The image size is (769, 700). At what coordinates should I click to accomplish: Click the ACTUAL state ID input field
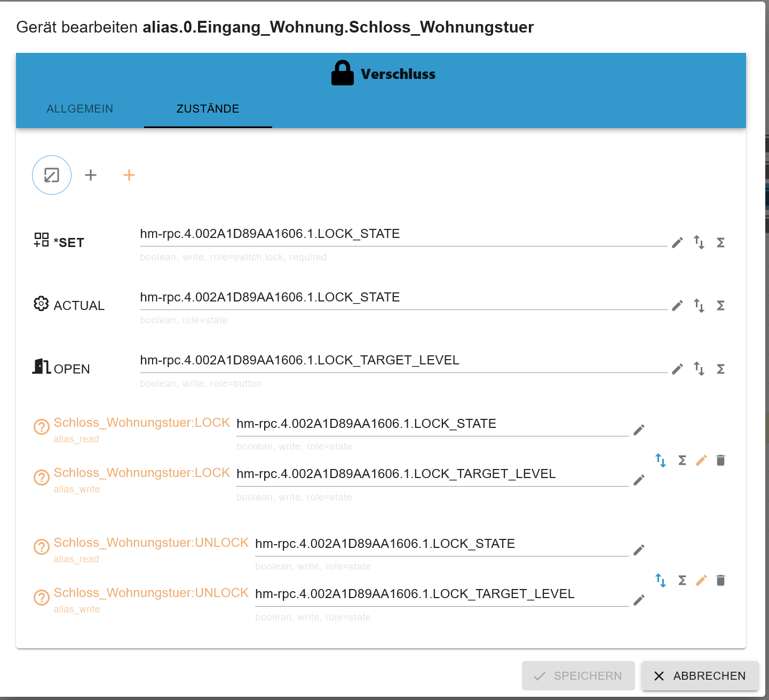(x=403, y=298)
